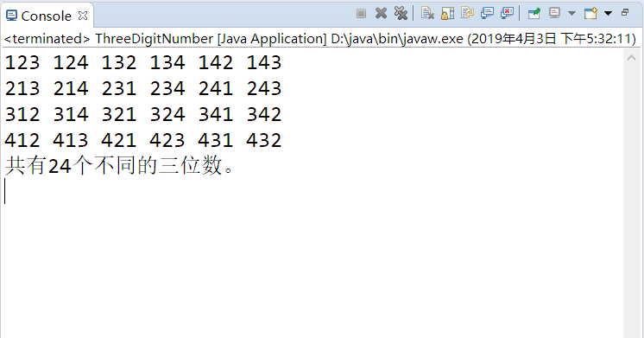Image resolution: width=644 pixels, height=338 pixels.
Task: Close the Console tab
Action: (83, 16)
